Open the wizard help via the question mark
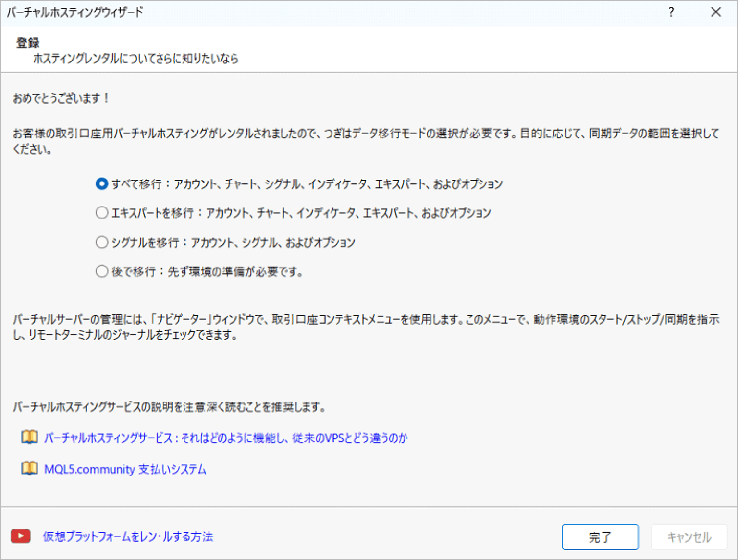 click(x=671, y=13)
